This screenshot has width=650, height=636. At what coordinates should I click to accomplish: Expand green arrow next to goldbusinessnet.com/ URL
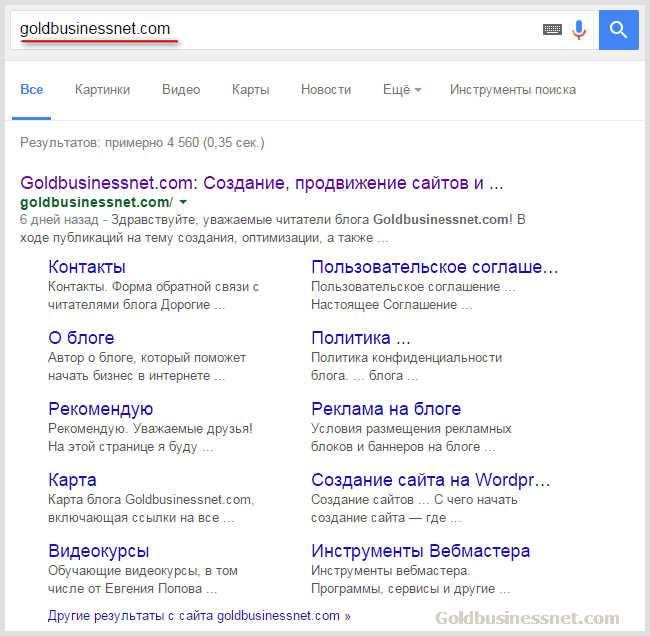click(183, 202)
